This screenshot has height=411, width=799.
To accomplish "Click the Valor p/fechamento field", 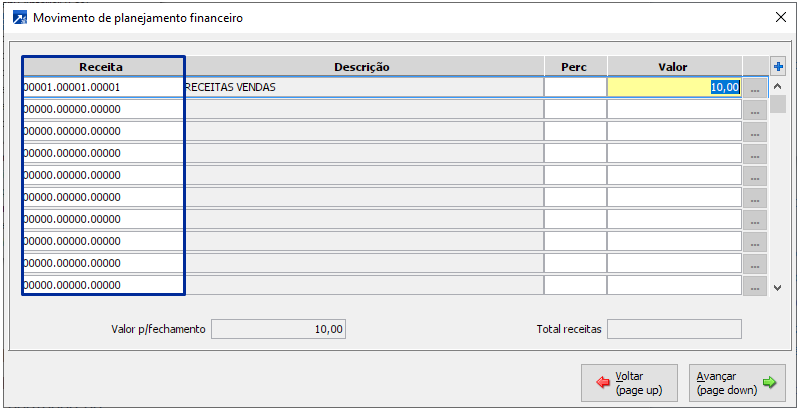I will coord(279,329).
